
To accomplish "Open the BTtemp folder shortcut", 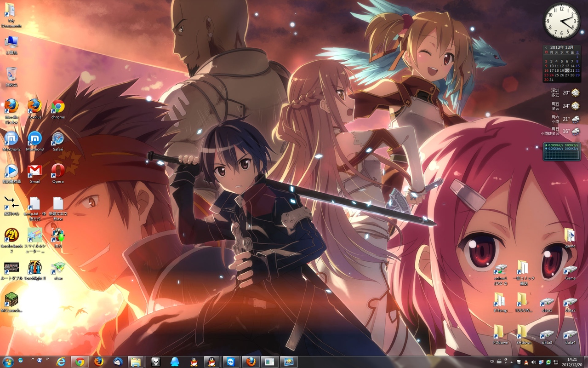I will (500, 302).
